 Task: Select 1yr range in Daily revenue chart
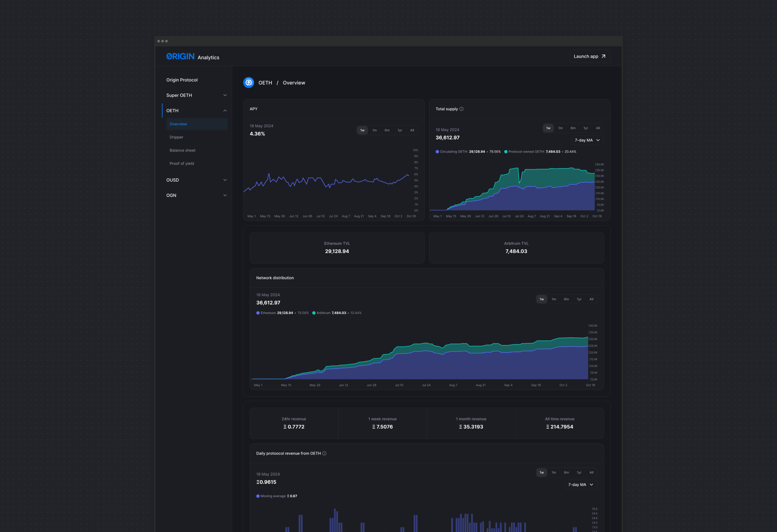(579, 472)
